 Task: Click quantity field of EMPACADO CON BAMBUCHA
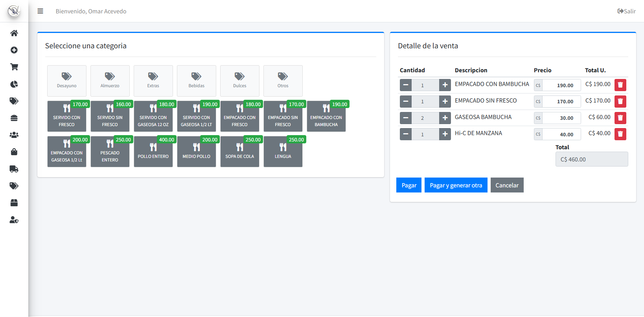[x=425, y=85]
